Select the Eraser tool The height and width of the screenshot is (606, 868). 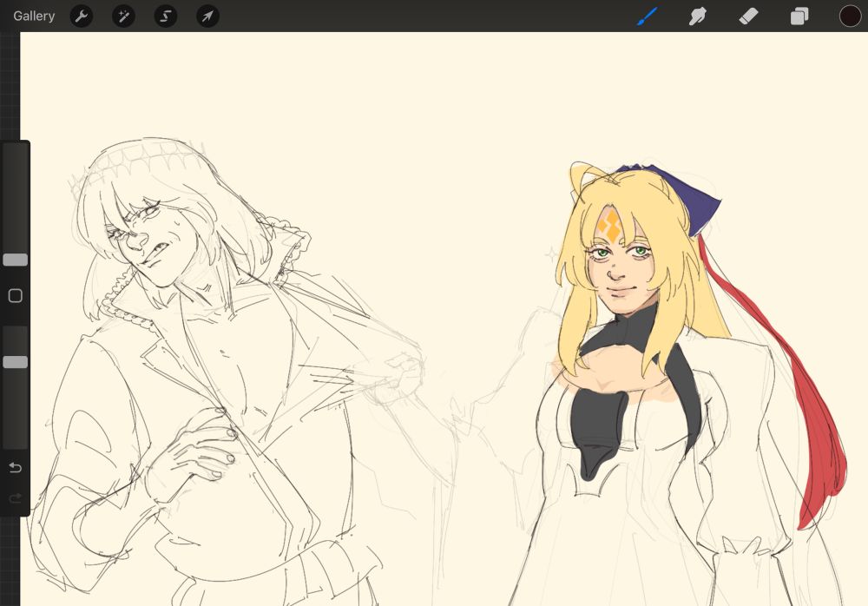point(748,16)
